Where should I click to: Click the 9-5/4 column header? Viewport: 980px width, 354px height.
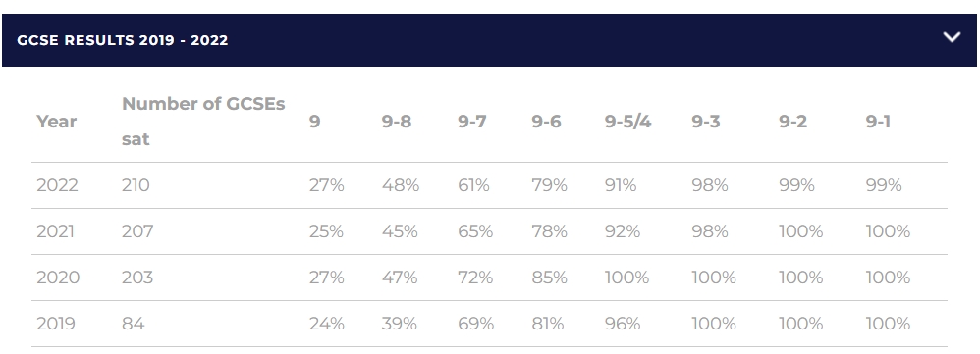pos(628,122)
